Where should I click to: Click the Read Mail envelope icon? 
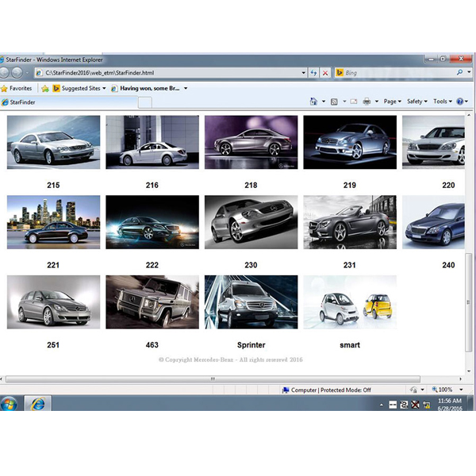click(x=354, y=102)
